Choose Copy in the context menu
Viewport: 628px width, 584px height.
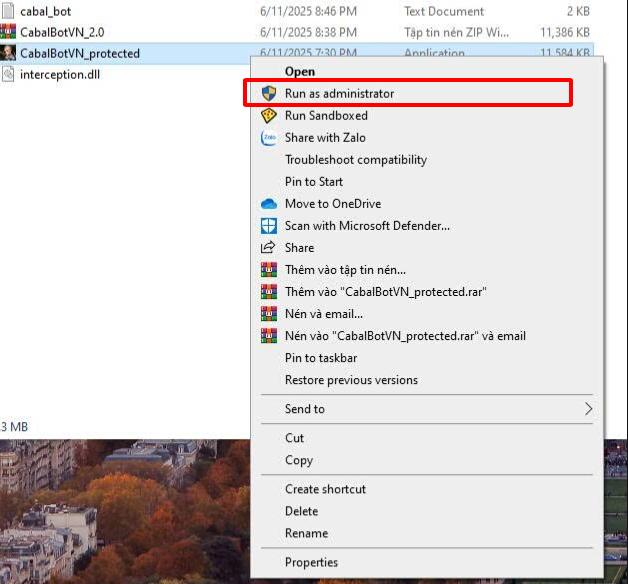(299, 460)
